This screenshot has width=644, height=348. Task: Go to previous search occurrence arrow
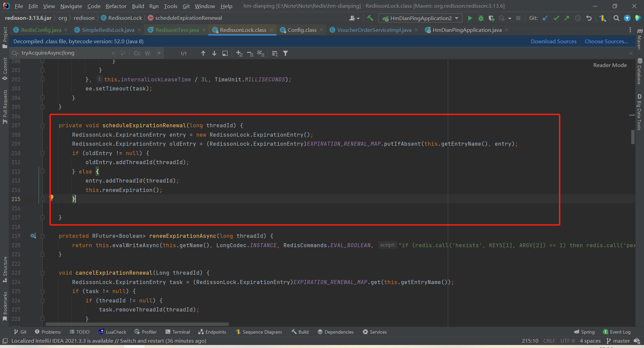click(203, 53)
